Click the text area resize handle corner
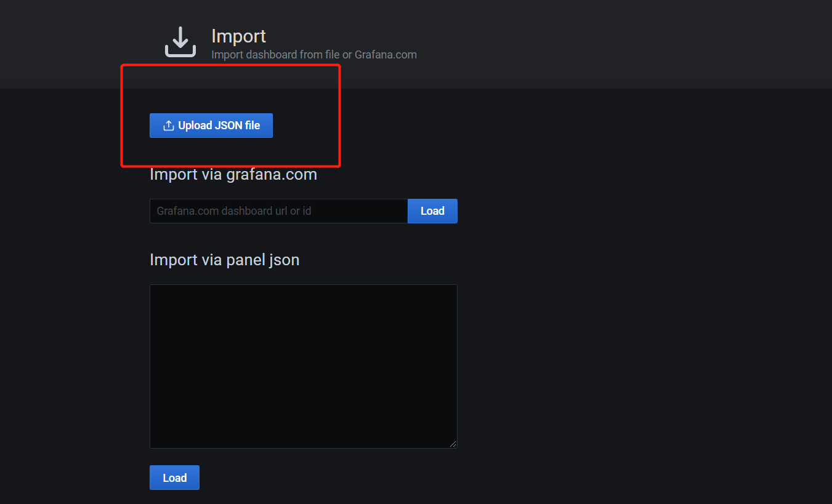Screen dimensions: 832x504 click(x=453, y=444)
